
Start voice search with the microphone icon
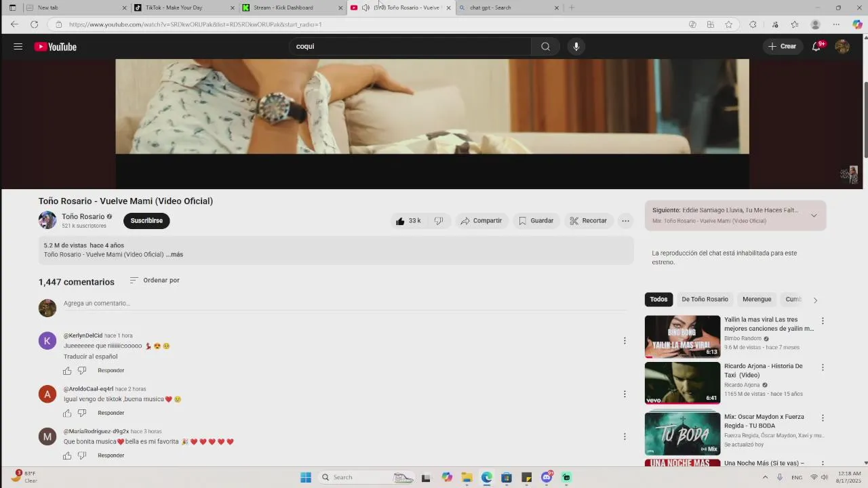tap(576, 47)
